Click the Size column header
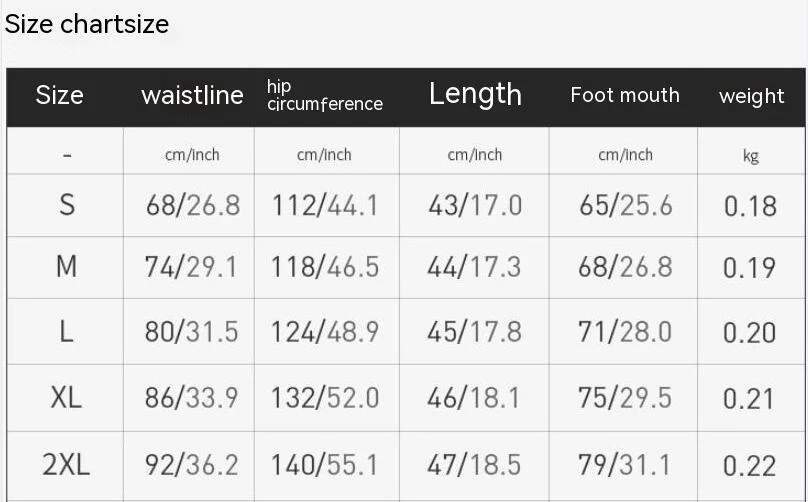The height and width of the screenshot is (502, 808). coord(59,95)
